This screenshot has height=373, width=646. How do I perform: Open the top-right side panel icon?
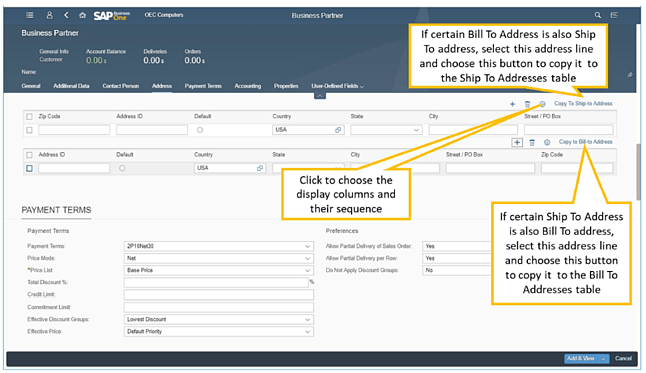click(x=614, y=15)
